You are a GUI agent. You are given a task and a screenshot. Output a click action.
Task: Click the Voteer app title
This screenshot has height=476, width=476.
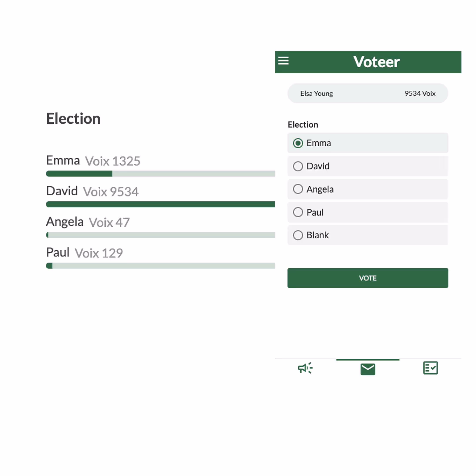click(x=376, y=62)
